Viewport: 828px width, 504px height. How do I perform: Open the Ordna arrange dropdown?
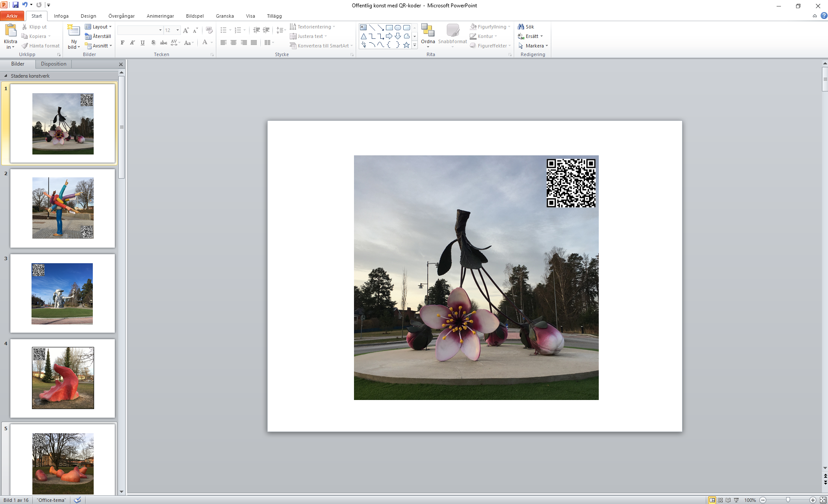(428, 36)
